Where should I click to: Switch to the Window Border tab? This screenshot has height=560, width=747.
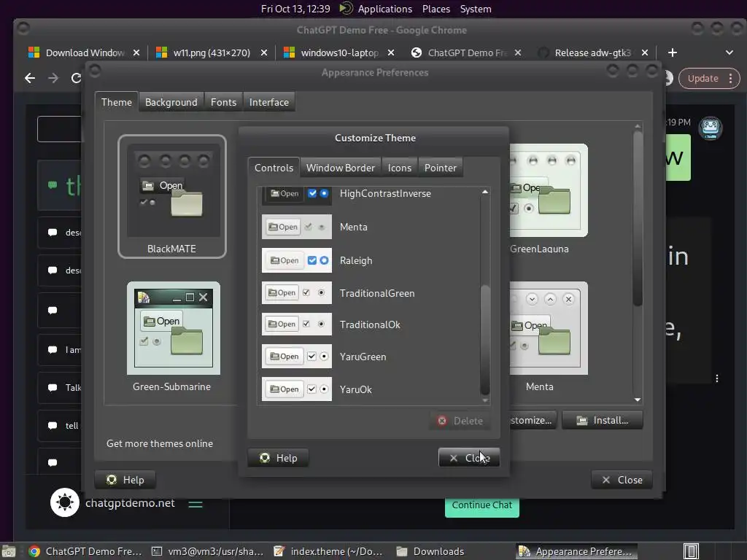(x=340, y=168)
